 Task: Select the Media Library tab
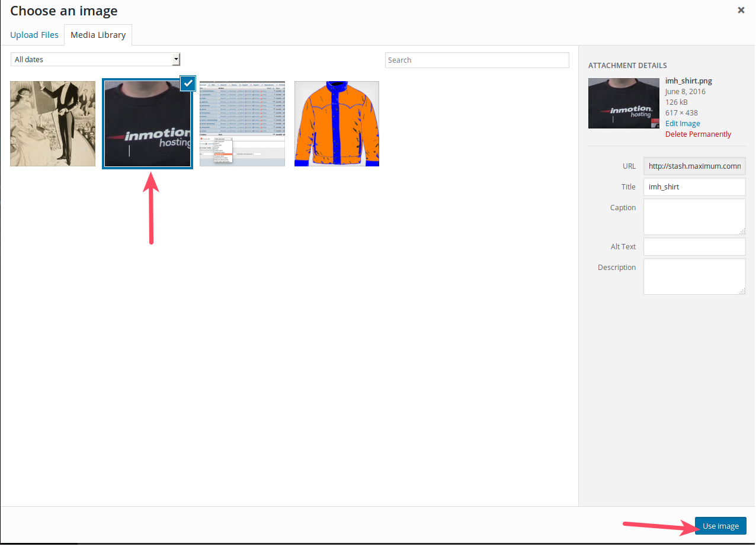coord(98,35)
